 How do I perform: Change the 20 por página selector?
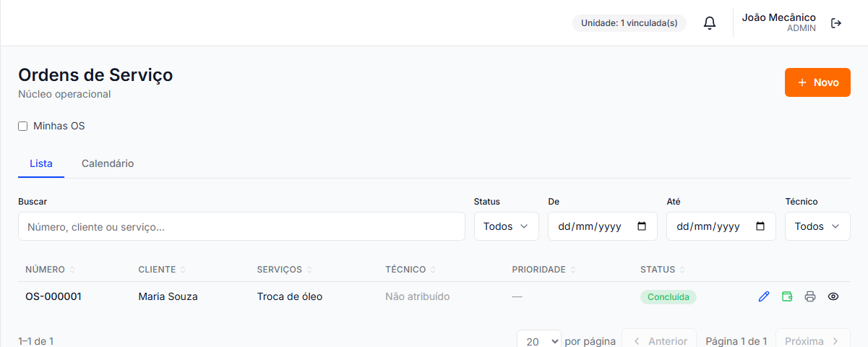click(539, 341)
